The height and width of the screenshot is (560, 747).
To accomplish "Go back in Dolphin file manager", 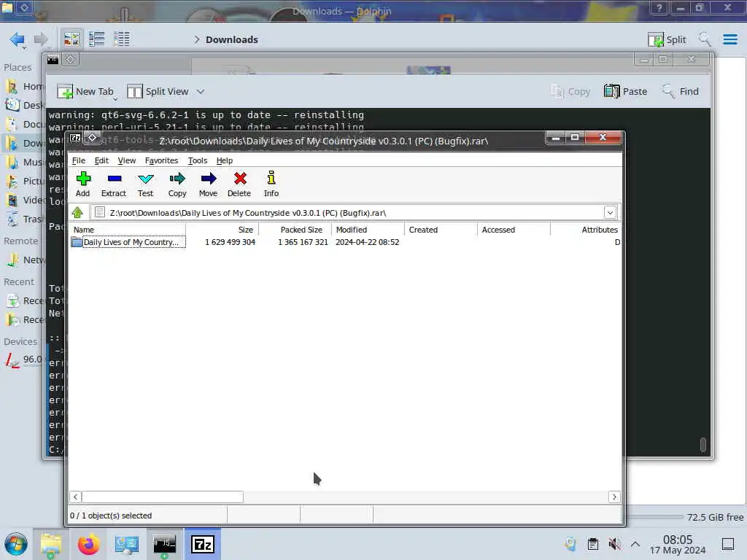I will [18, 39].
